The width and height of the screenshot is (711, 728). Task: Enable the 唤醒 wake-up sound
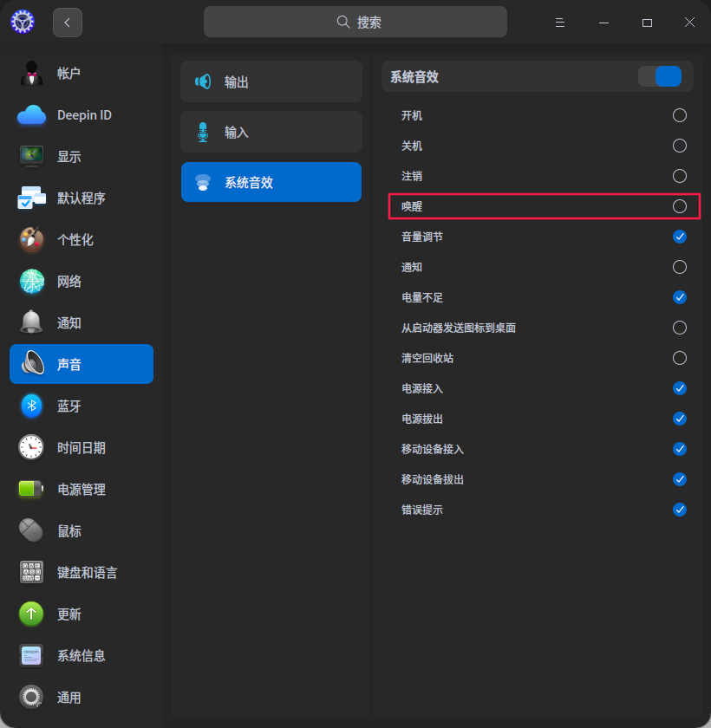click(680, 206)
